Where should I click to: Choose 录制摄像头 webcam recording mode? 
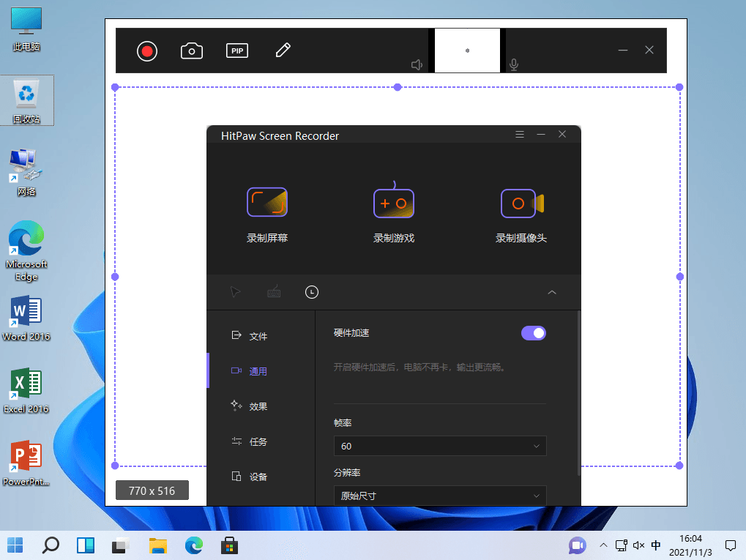pyautogui.click(x=521, y=215)
